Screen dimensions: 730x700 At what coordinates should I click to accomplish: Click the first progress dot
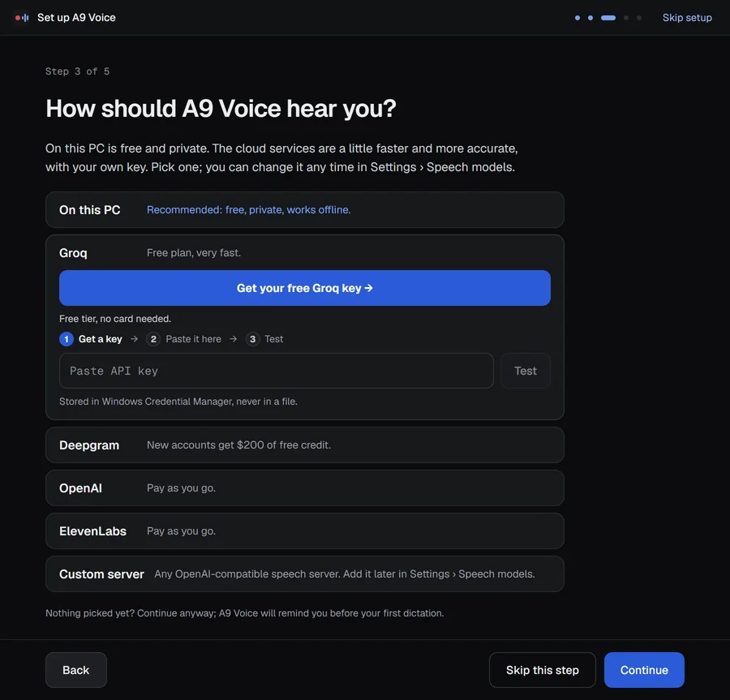pos(578,18)
